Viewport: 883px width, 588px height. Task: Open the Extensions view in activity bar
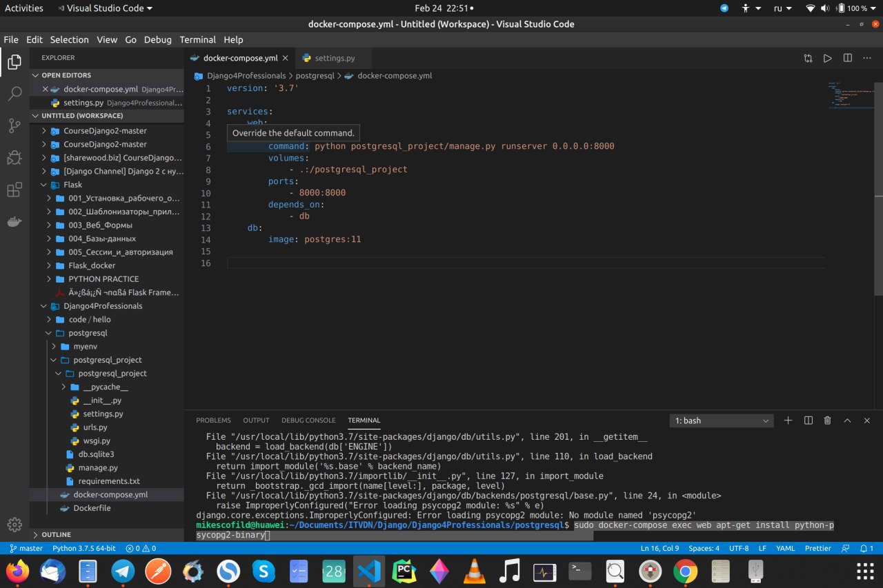[x=14, y=190]
